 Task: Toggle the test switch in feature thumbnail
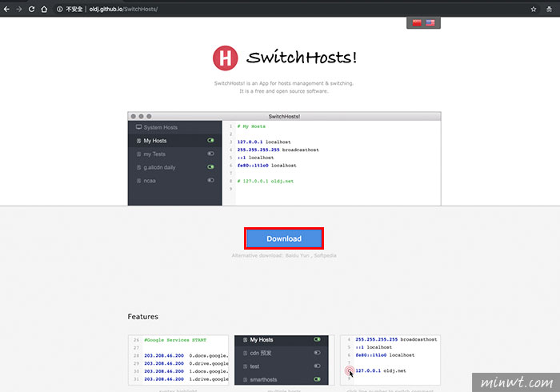point(317,366)
